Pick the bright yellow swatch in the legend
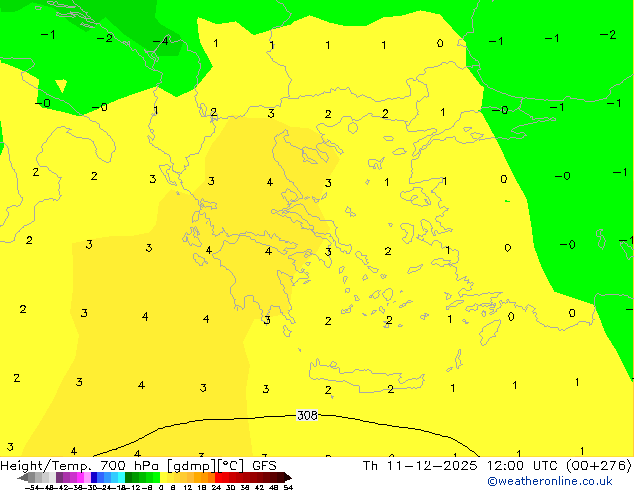634x490 pixels. coord(164,477)
